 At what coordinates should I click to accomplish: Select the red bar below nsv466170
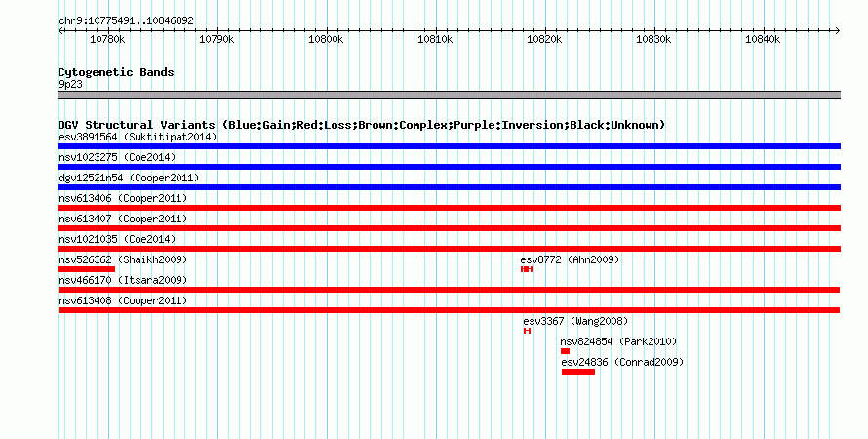click(449, 290)
